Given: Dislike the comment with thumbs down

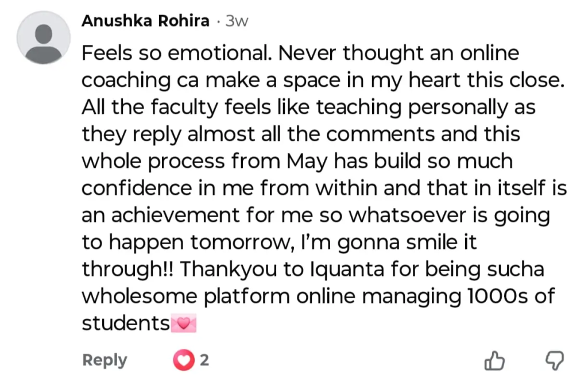Looking at the screenshot, I should (x=554, y=361).
